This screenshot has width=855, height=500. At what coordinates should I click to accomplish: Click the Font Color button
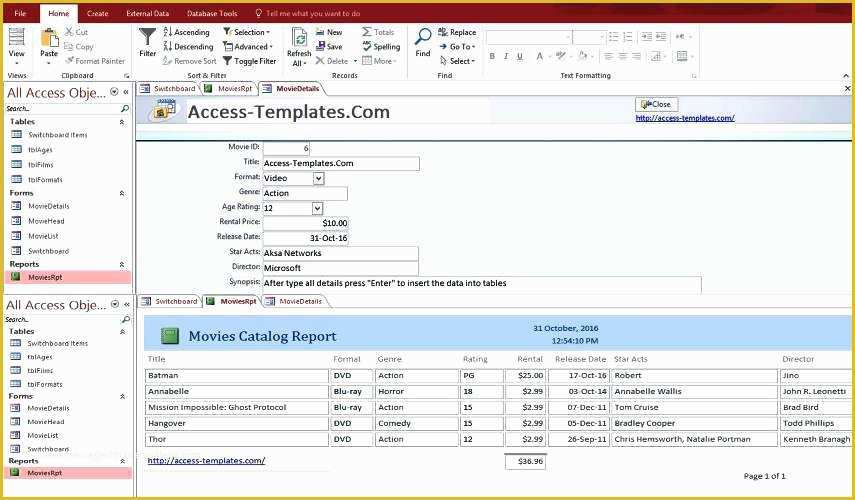542,56
